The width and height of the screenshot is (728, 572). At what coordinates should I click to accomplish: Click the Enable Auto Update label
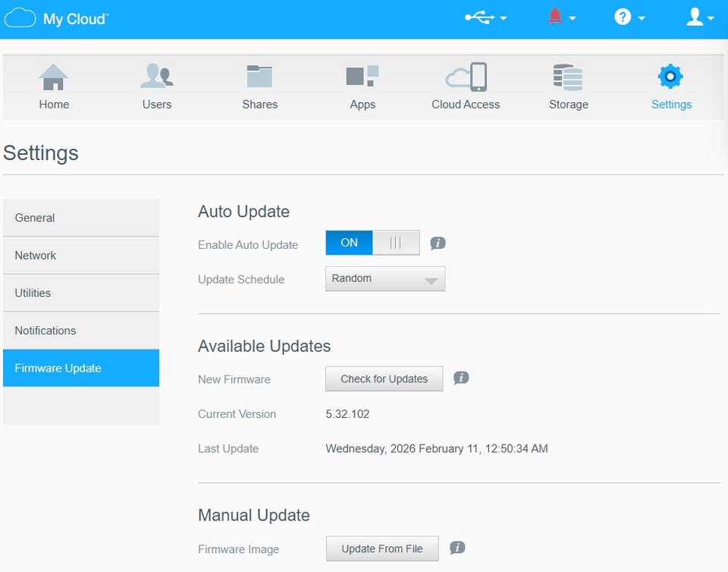[248, 245]
